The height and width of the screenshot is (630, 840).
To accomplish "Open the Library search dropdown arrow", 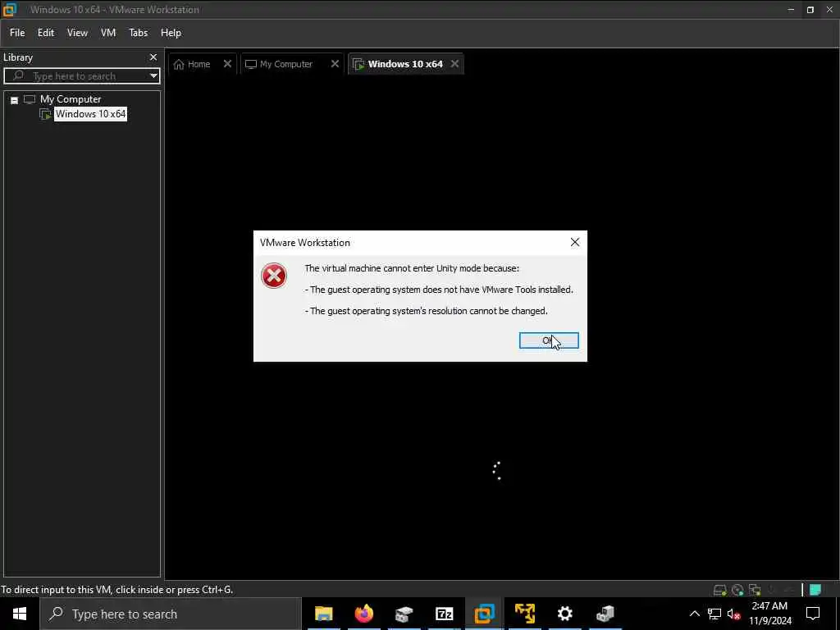I will click(153, 76).
